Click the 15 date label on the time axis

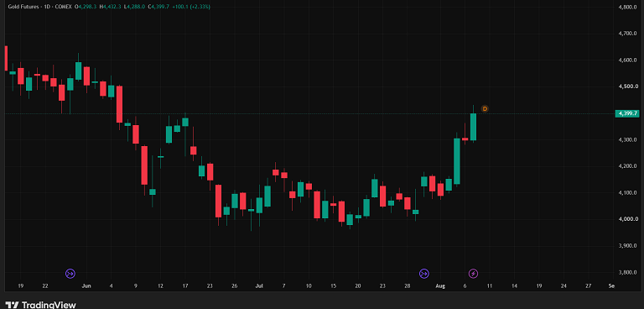(334, 285)
